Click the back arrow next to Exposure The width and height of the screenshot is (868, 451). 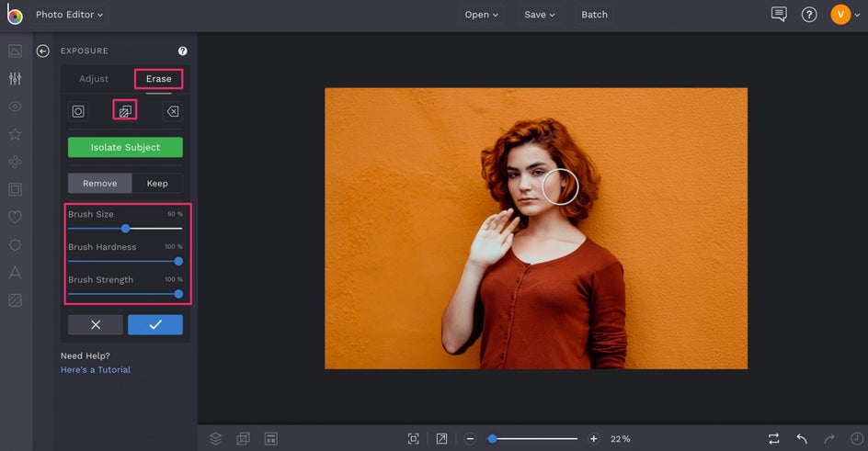click(42, 51)
